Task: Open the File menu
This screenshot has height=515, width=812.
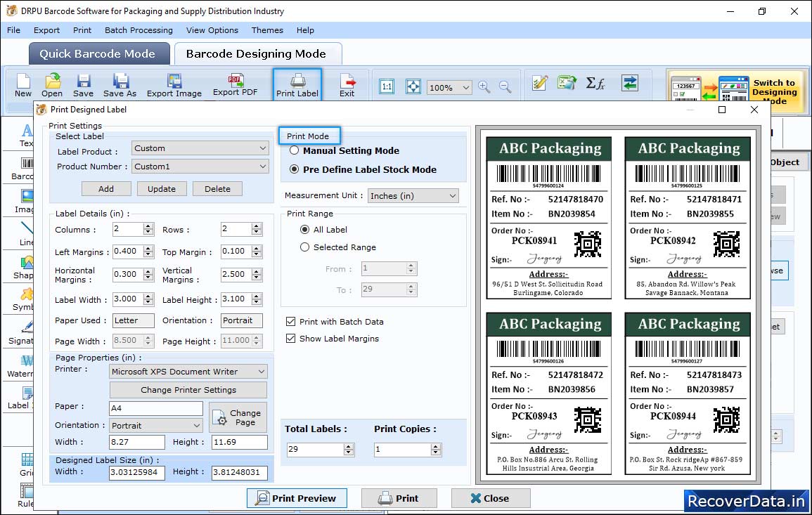Action: pos(13,30)
